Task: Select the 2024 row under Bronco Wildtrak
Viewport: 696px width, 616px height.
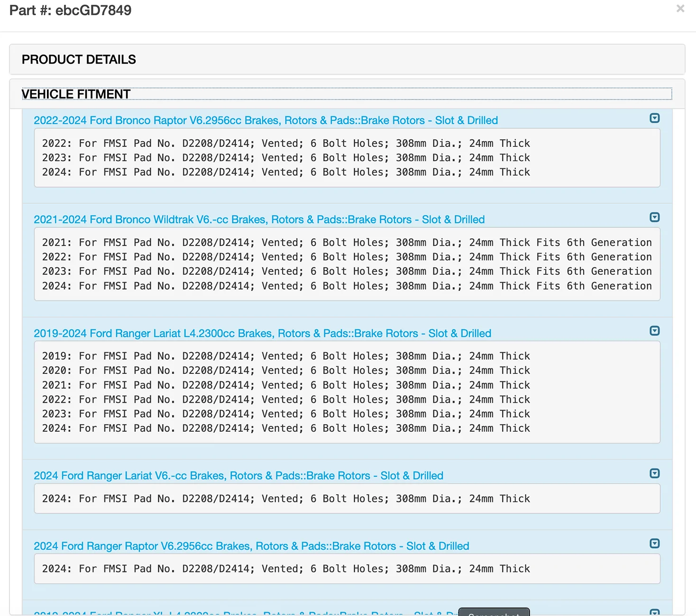Action: pos(347,286)
